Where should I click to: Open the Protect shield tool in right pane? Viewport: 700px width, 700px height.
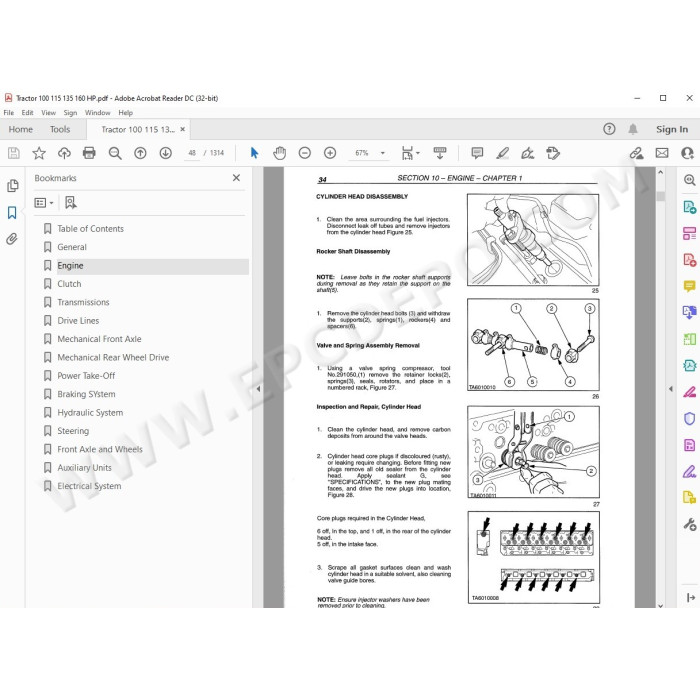click(690, 418)
